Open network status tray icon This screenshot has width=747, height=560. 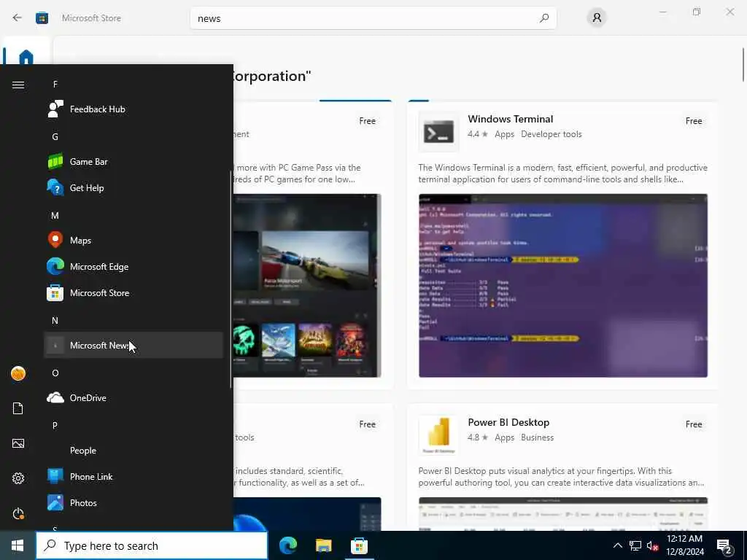coord(635,545)
